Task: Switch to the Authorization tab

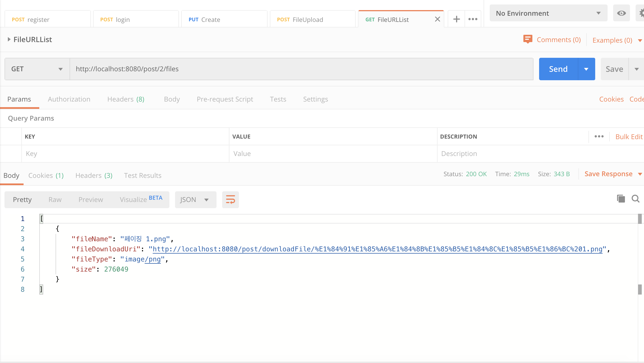Action: coord(69,99)
